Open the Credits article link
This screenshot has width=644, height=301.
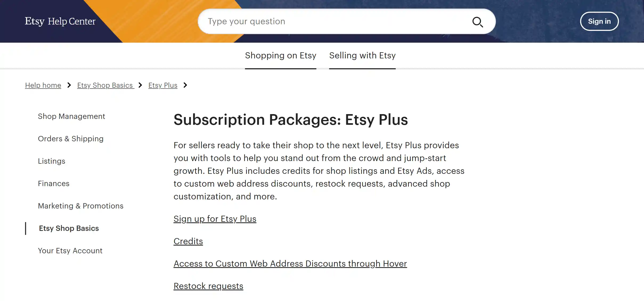[188, 241]
